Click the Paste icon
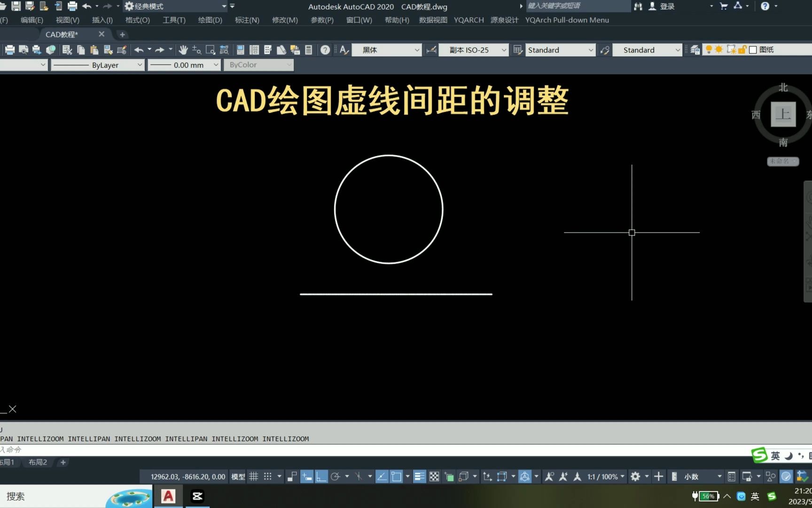 pos(94,50)
